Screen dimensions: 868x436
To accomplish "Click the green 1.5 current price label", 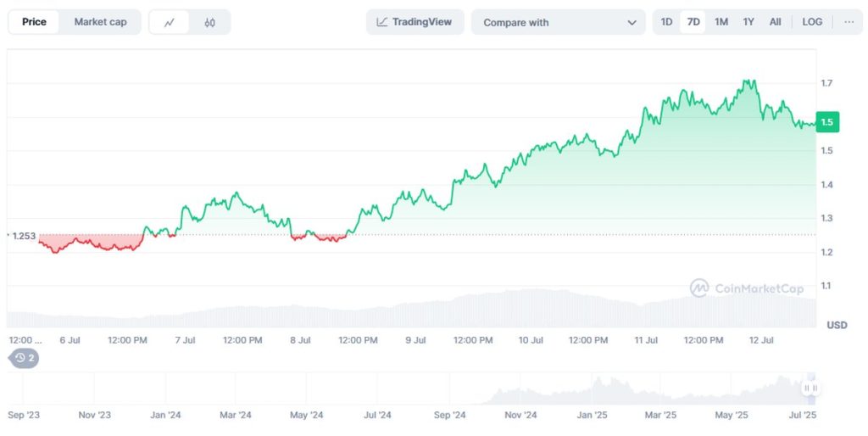I will tap(826, 122).
